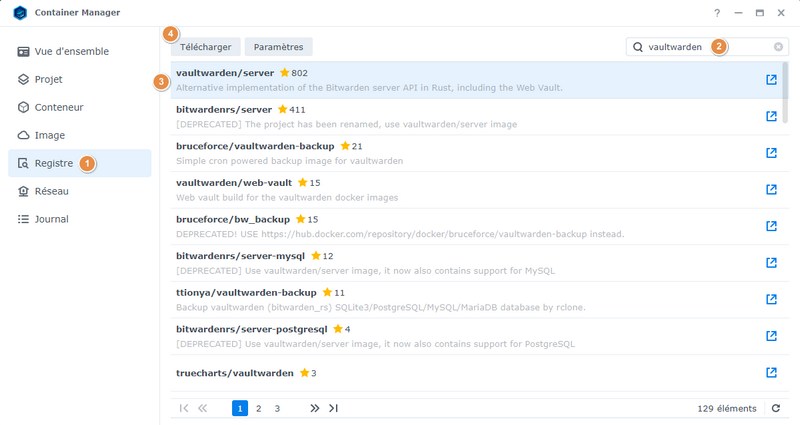Screen dimensions: 800x425
Task: Open external link for vaultwarden/web-vault
Action: tap(771, 190)
